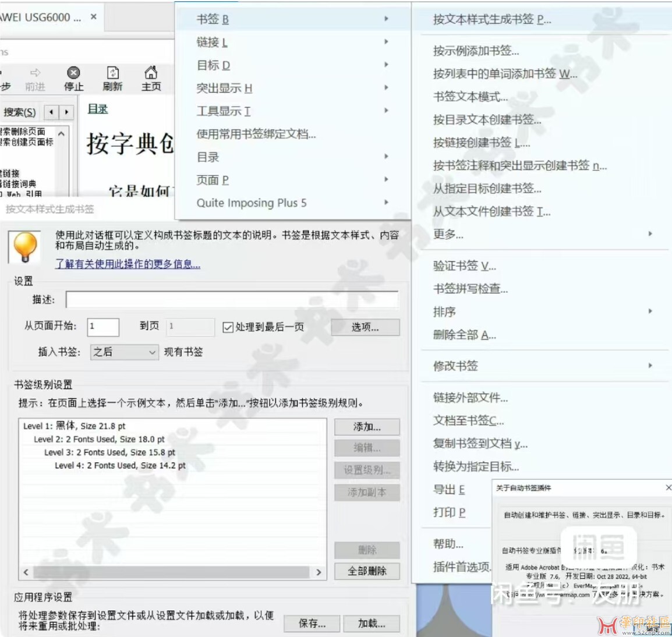This screenshot has height=637, width=672.
Task: Click the Home (主页) toolbar icon
Action: coord(151,73)
